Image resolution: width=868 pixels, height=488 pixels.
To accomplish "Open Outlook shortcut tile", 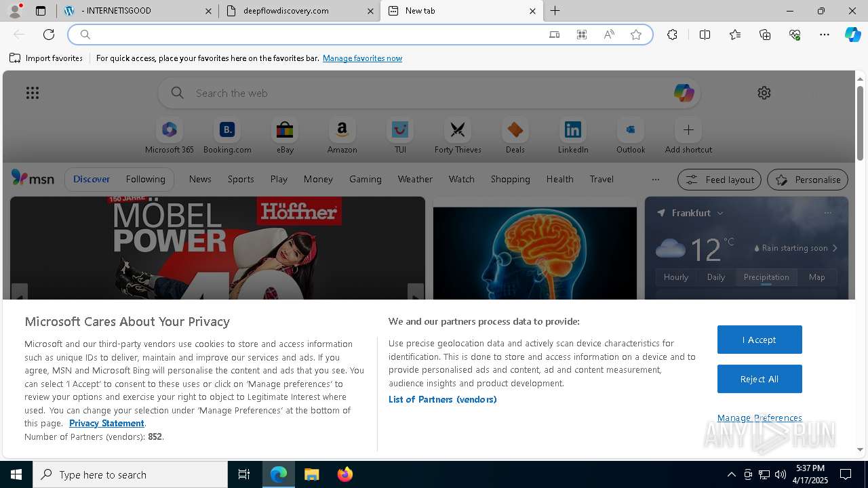I will [631, 136].
